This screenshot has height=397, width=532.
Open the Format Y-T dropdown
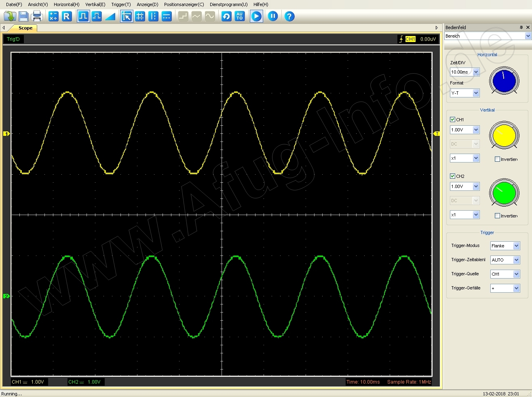[x=464, y=93]
